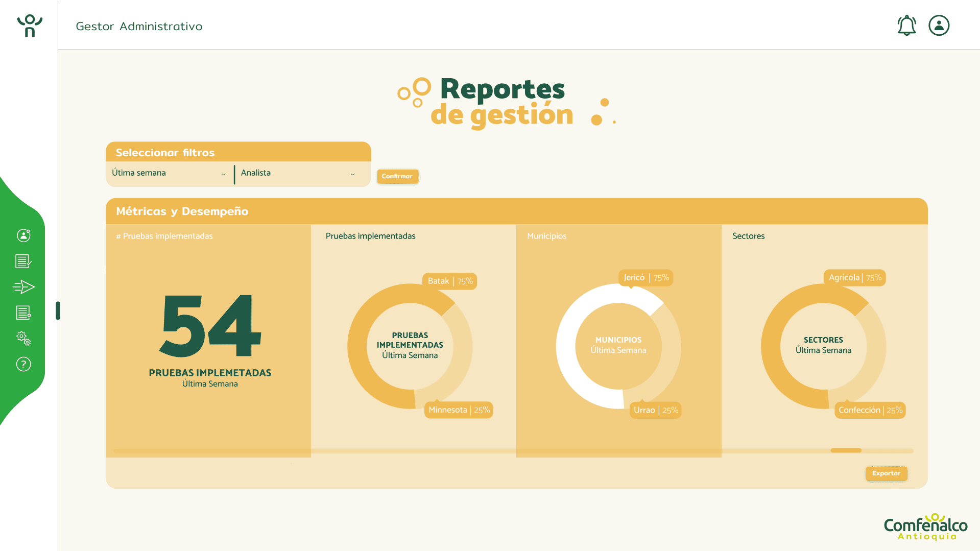Screen dimensions: 980x551
Task: Select the Jericó 75% chart label
Action: pyautogui.click(x=646, y=278)
